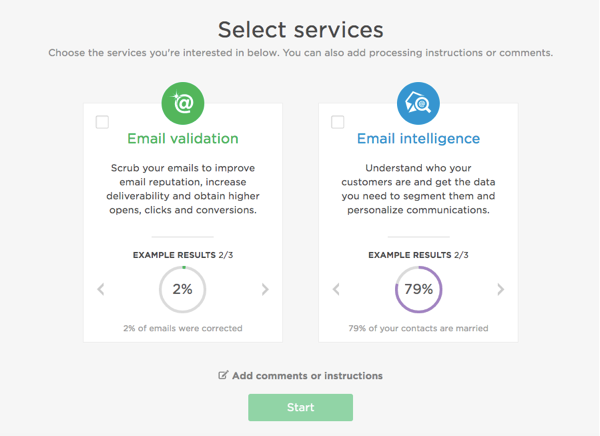Screen dimensions: 600x436
Task: Click the 2% circular progress indicator
Action: coord(183,290)
